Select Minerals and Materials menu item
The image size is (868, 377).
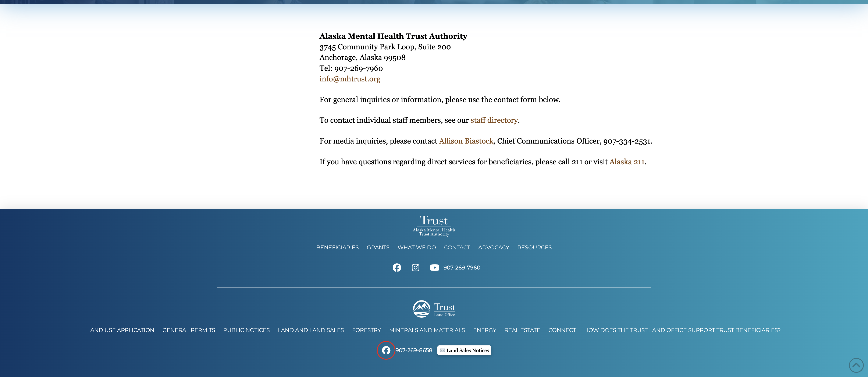[427, 330]
